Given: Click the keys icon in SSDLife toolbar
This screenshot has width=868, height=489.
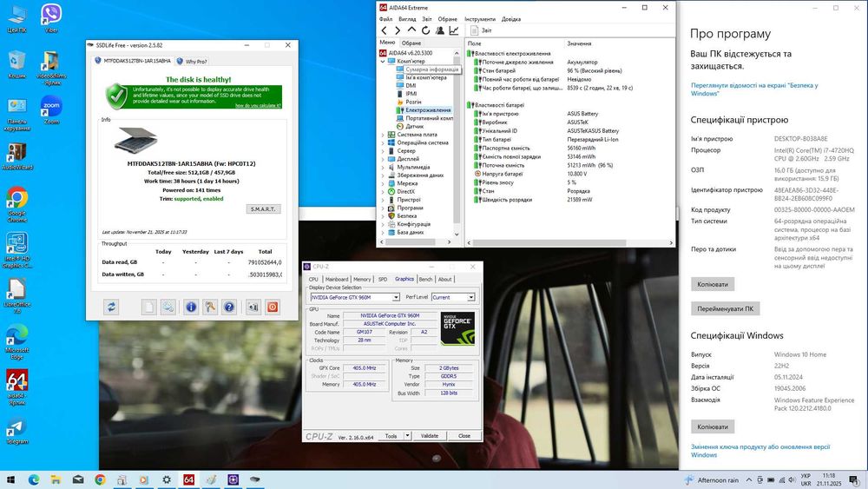Looking at the screenshot, I should point(210,307).
